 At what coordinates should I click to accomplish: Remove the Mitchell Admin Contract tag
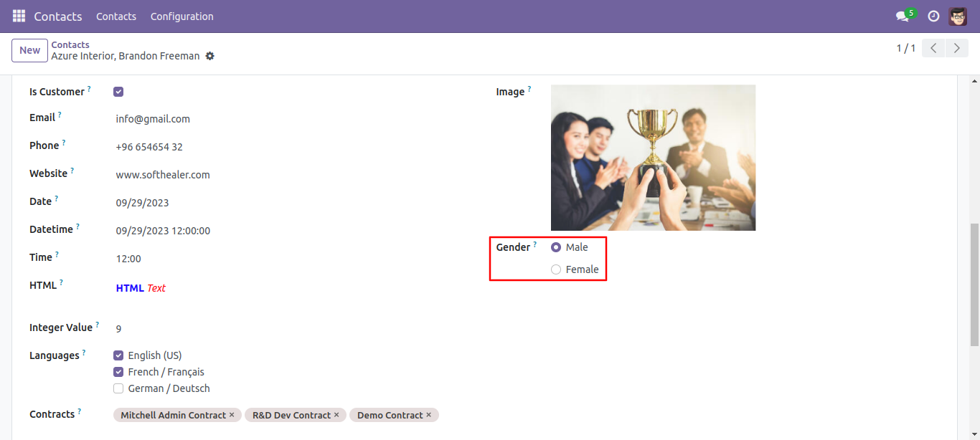(x=232, y=415)
